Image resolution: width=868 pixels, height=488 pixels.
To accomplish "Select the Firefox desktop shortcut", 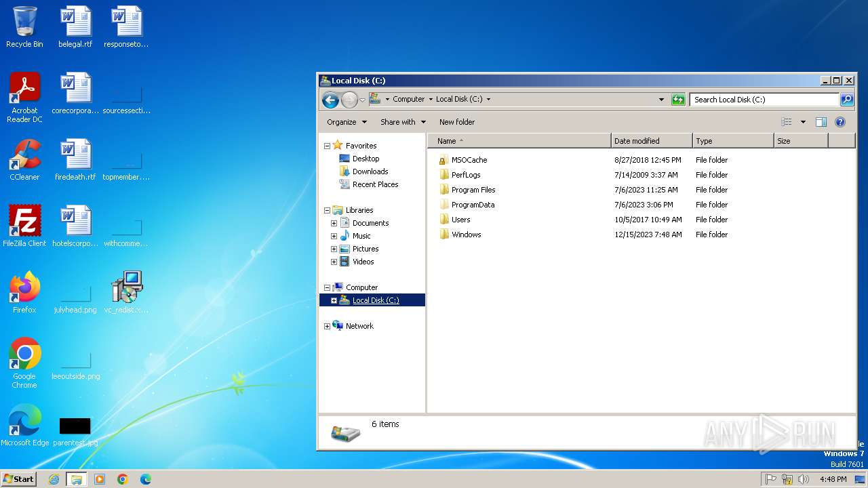I will point(24,293).
